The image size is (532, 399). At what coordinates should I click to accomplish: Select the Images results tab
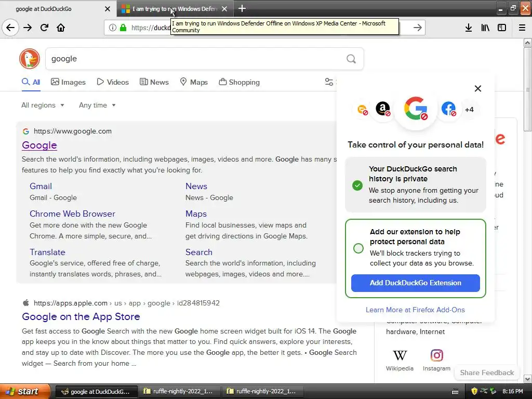[68, 82]
